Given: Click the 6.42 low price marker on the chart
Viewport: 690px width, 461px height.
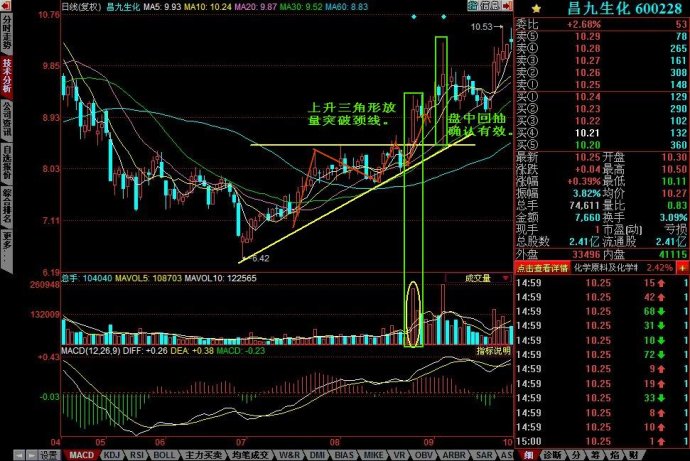Looking at the screenshot, I should (261, 258).
